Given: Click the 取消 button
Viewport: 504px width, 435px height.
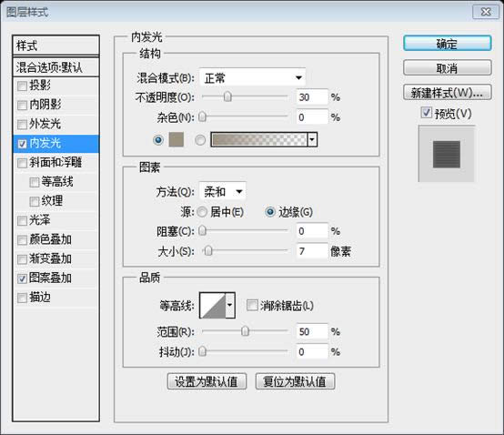Looking at the screenshot, I should (x=447, y=68).
